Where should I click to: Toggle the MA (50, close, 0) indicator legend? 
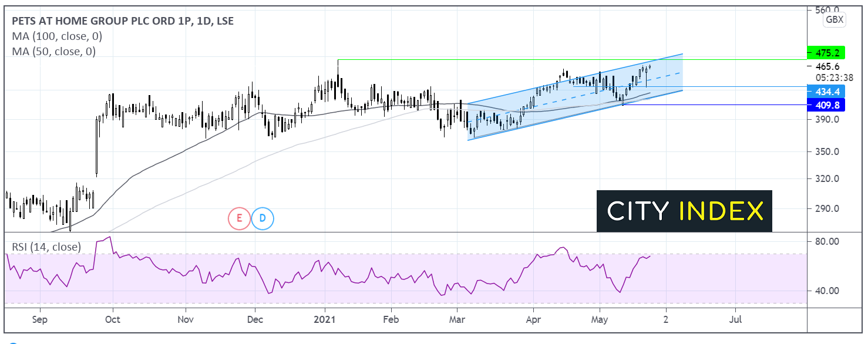[x=54, y=52]
